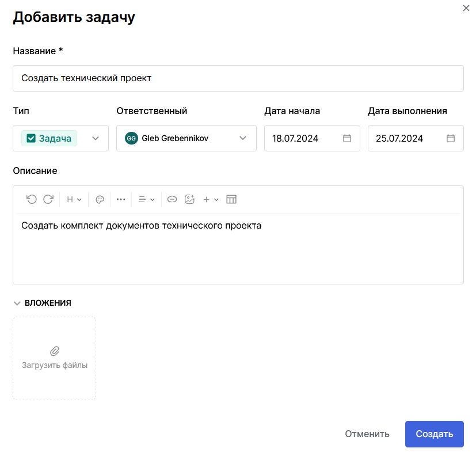The height and width of the screenshot is (452, 476).
Task: Click the Создать button
Action: 434,434
